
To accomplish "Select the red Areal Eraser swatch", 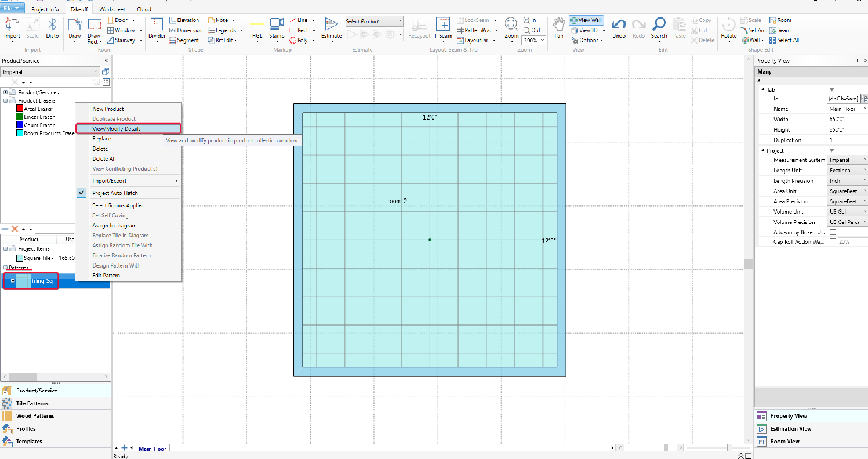I will click(x=19, y=109).
